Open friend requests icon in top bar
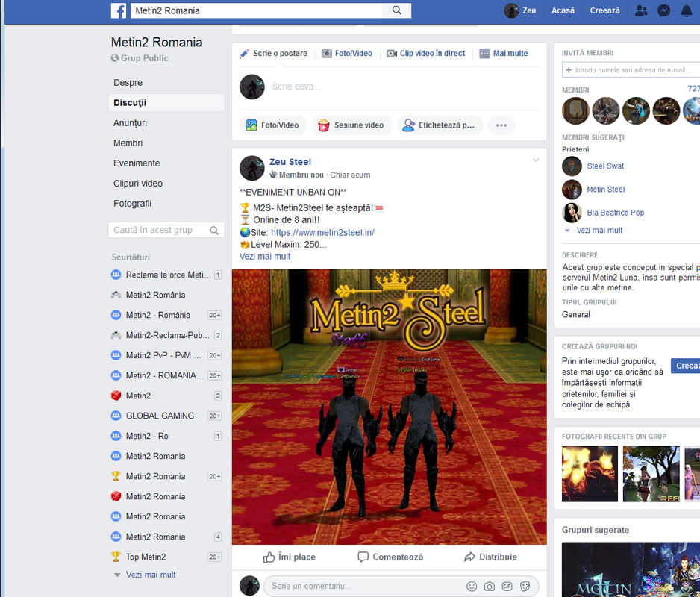700x597 pixels. click(641, 10)
